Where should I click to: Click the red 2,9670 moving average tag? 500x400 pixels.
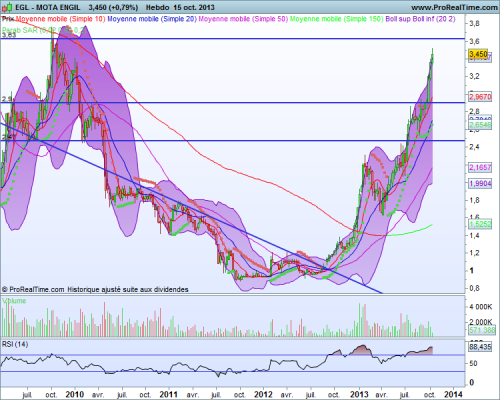[x=480, y=97]
